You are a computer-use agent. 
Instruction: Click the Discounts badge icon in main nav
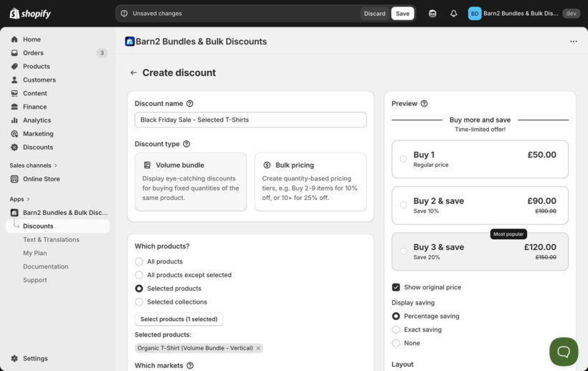[x=14, y=147]
